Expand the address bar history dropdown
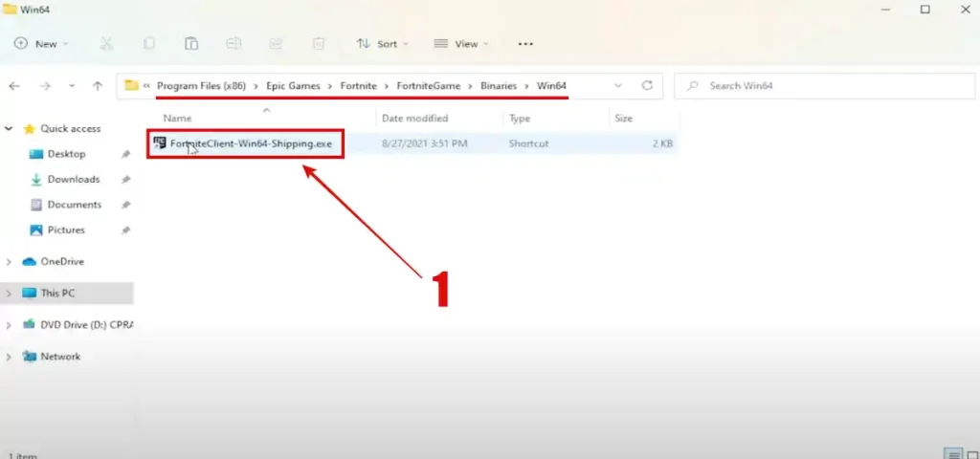The image size is (980, 459). 618,85
